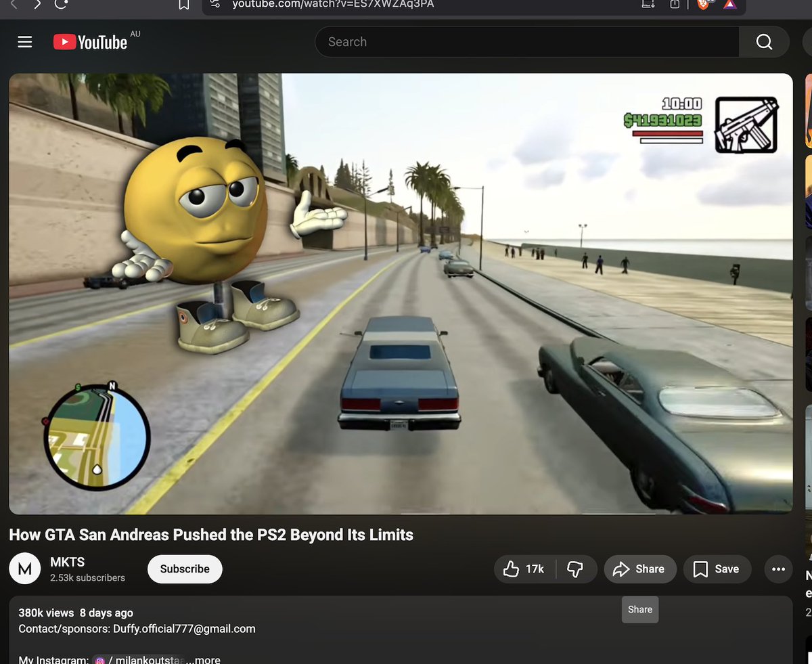812x664 pixels.
Task: Click the Duffy.official777@gmail.com contact text
Action: [x=184, y=629]
